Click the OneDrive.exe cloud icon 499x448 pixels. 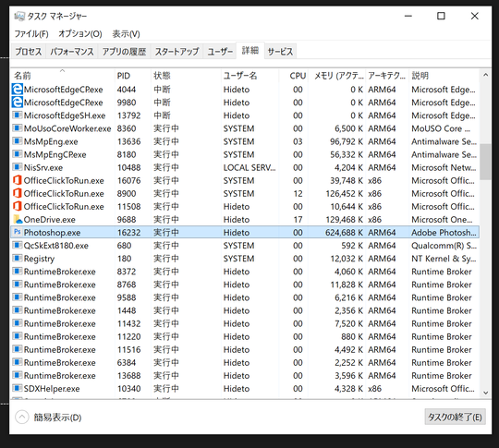pyautogui.click(x=18, y=219)
